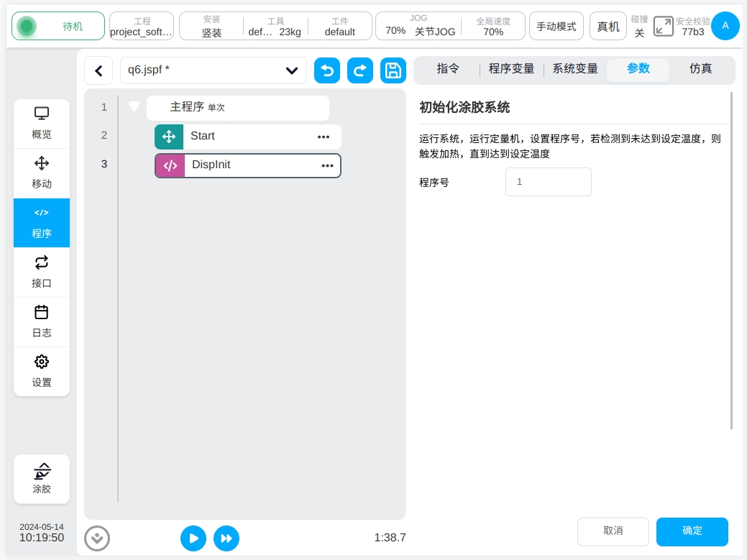Save the program with floppy disk icon
The image size is (747, 560).
(x=393, y=70)
